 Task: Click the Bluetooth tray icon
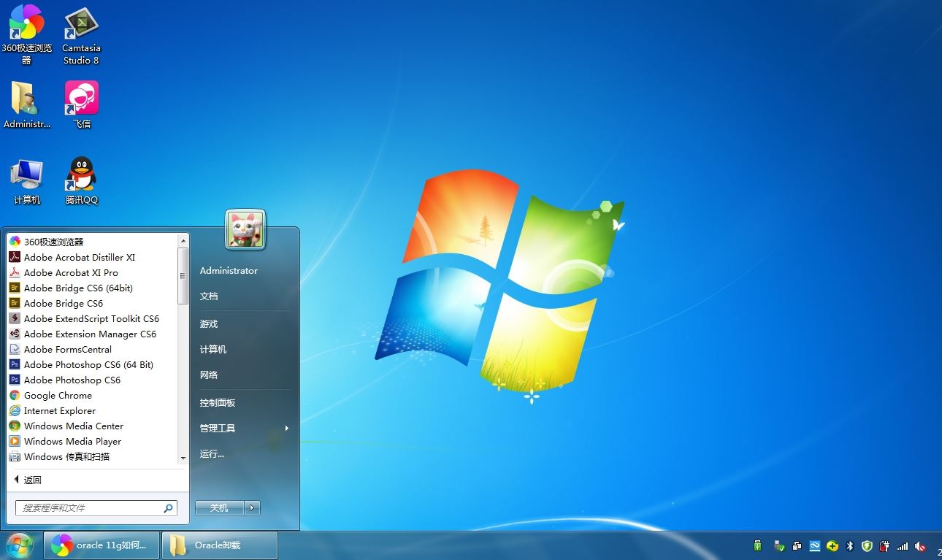(x=850, y=545)
